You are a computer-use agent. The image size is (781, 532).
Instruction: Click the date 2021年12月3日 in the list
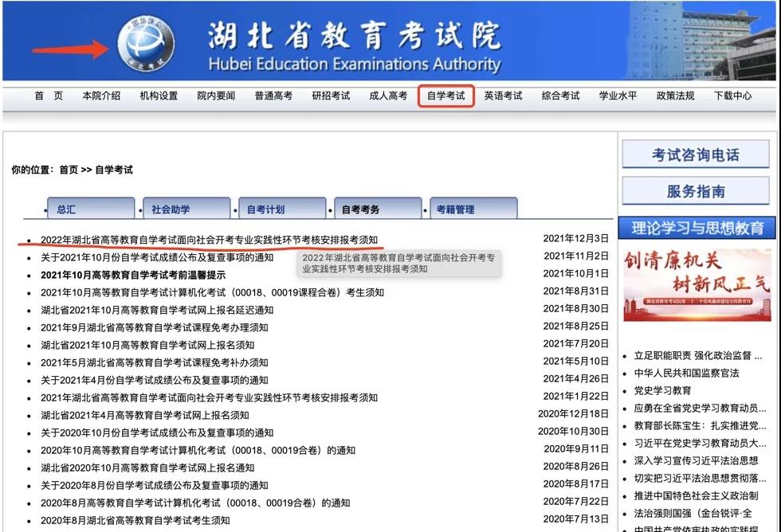(x=575, y=238)
